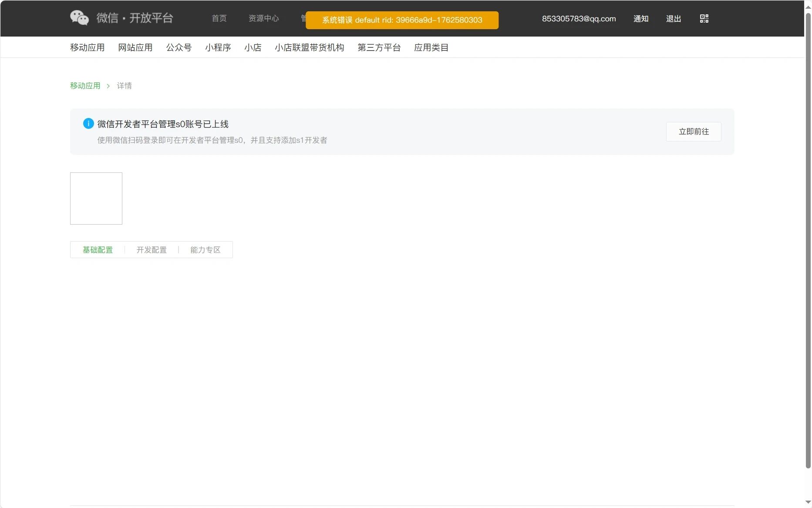The image size is (812, 508).
Task: Click the account email 853305783@qq.com
Action: 579,19
